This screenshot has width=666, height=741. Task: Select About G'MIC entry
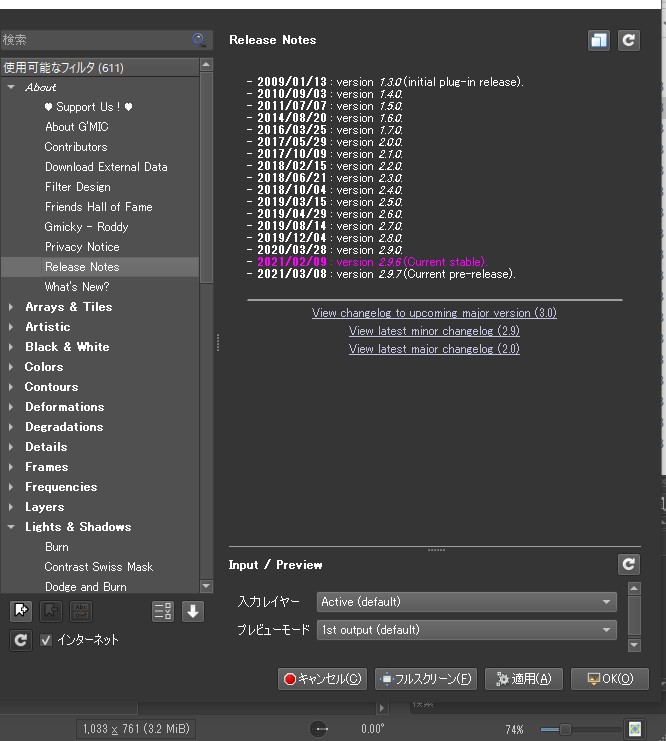click(77, 127)
